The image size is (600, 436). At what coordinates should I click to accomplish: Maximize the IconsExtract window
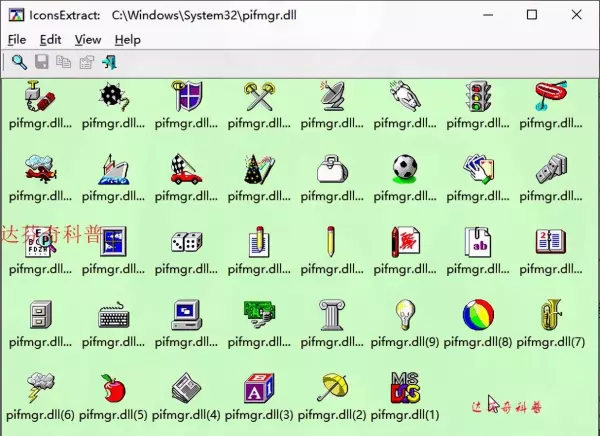pyautogui.click(x=532, y=15)
